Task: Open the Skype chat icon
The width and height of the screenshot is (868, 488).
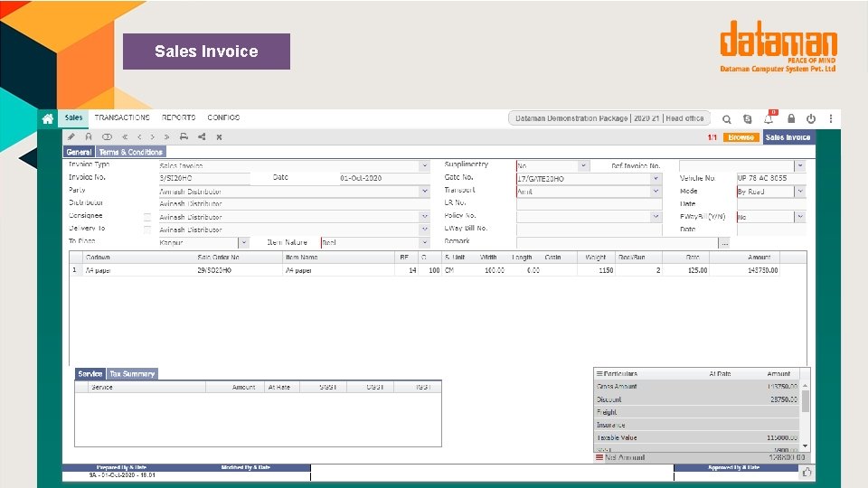Action: tap(748, 119)
